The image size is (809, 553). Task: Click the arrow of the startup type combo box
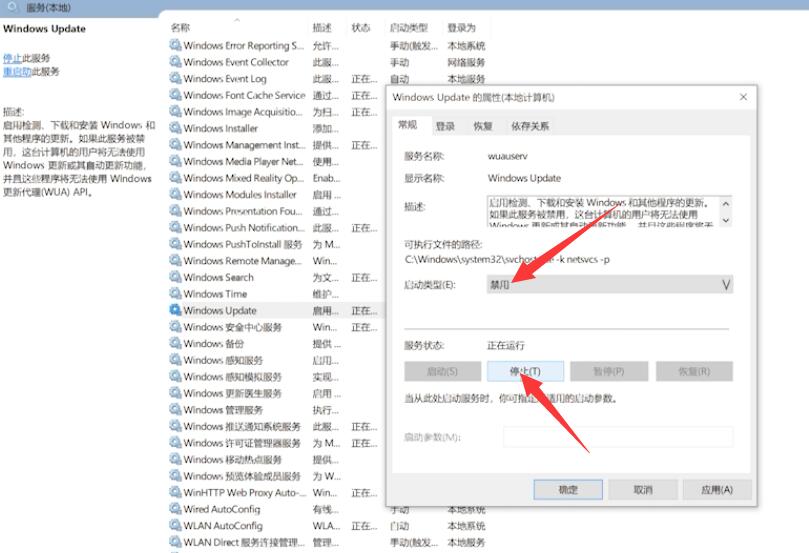(x=725, y=284)
